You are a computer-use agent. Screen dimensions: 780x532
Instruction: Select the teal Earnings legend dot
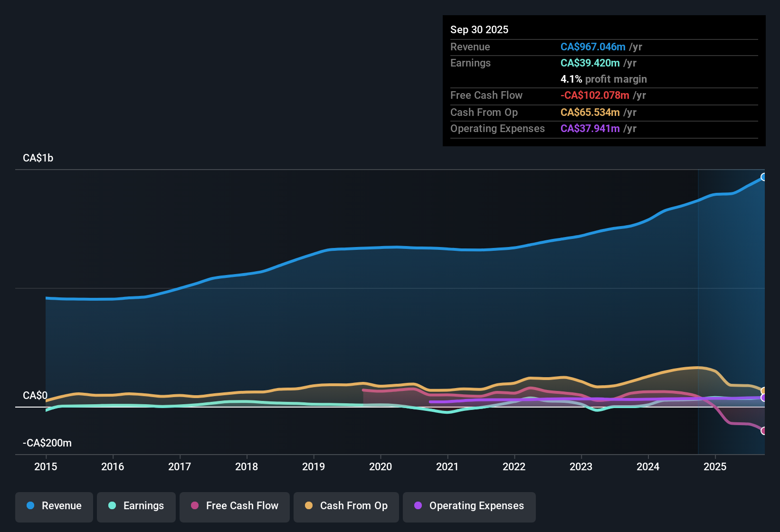tap(112, 506)
